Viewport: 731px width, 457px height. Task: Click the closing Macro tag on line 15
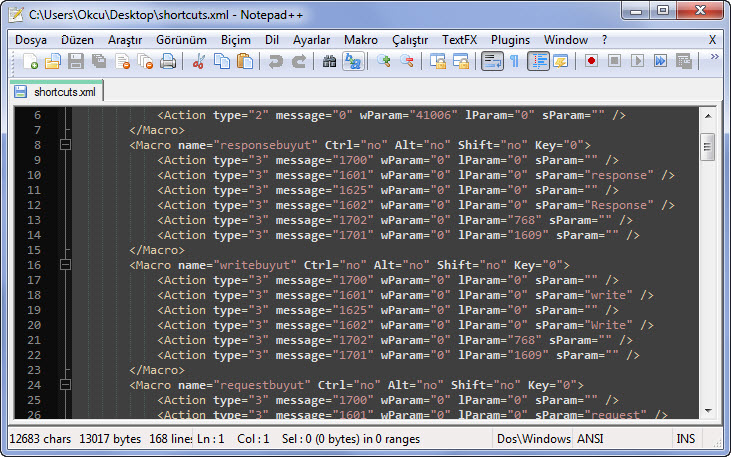pyautogui.click(x=157, y=250)
